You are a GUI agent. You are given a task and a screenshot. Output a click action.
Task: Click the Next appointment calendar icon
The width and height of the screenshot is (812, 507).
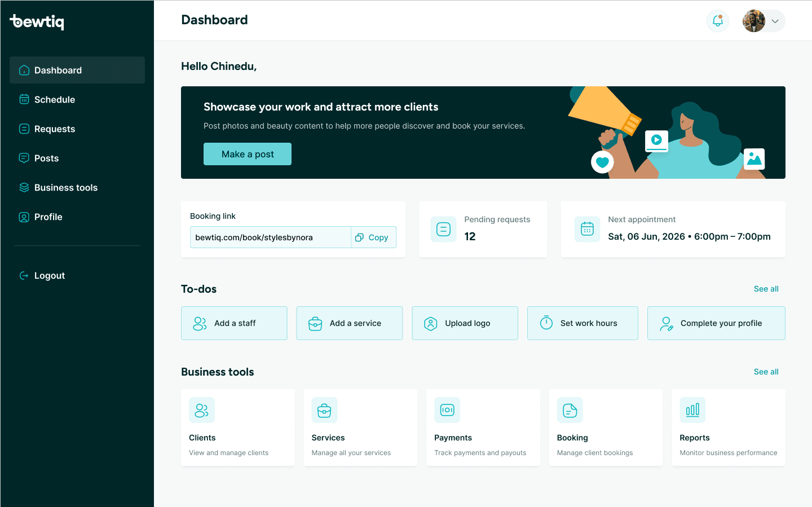click(x=588, y=230)
